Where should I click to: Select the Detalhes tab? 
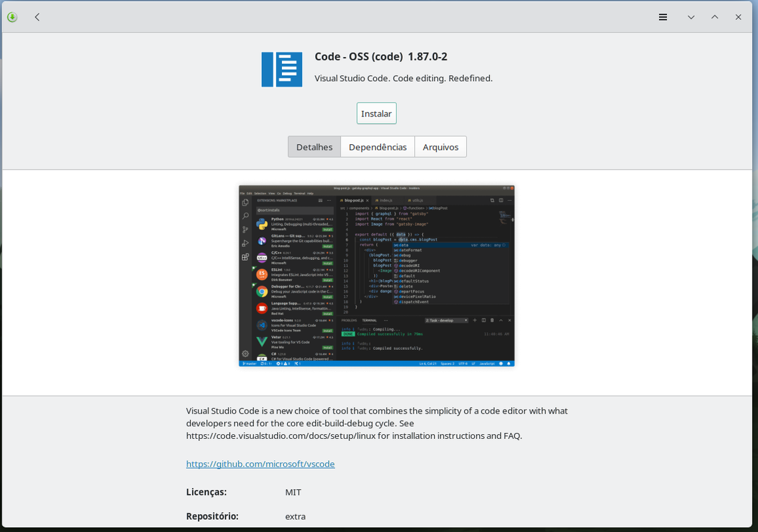tap(315, 146)
